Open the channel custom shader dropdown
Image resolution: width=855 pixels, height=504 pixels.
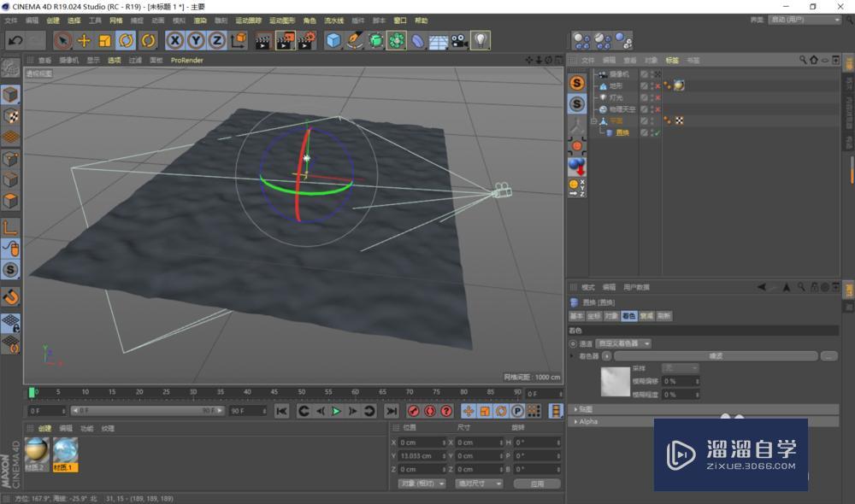click(x=623, y=343)
